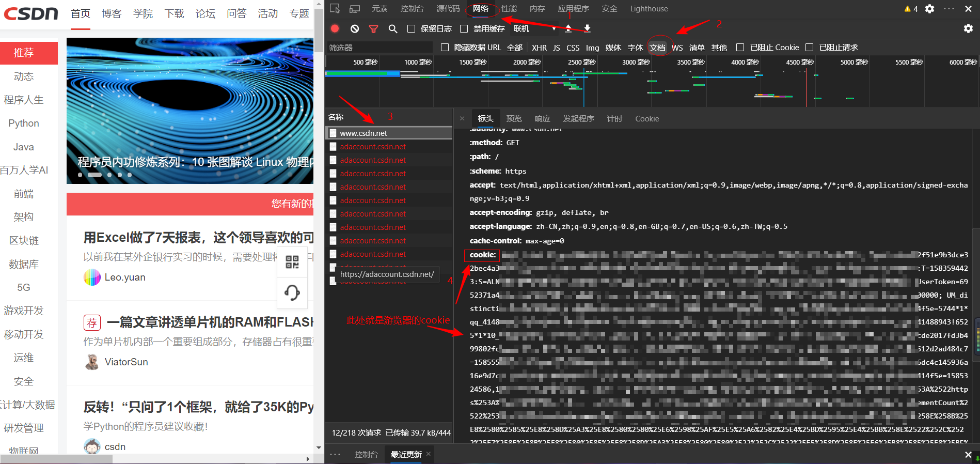Close the bottom drawer panel
The image size is (980, 464).
[x=968, y=455]
